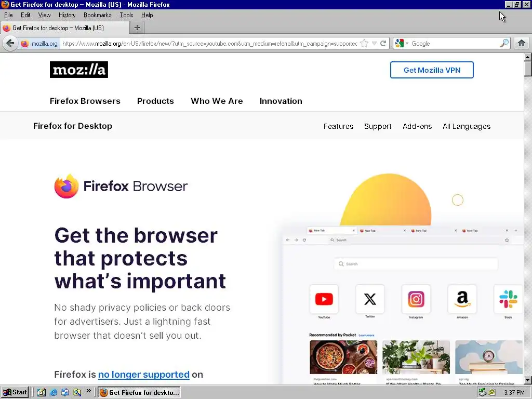The height and width of the screenshot is (399, 532).
Task: Click the Show Desktop quick launch icon
Action: (x=42, y=393)
